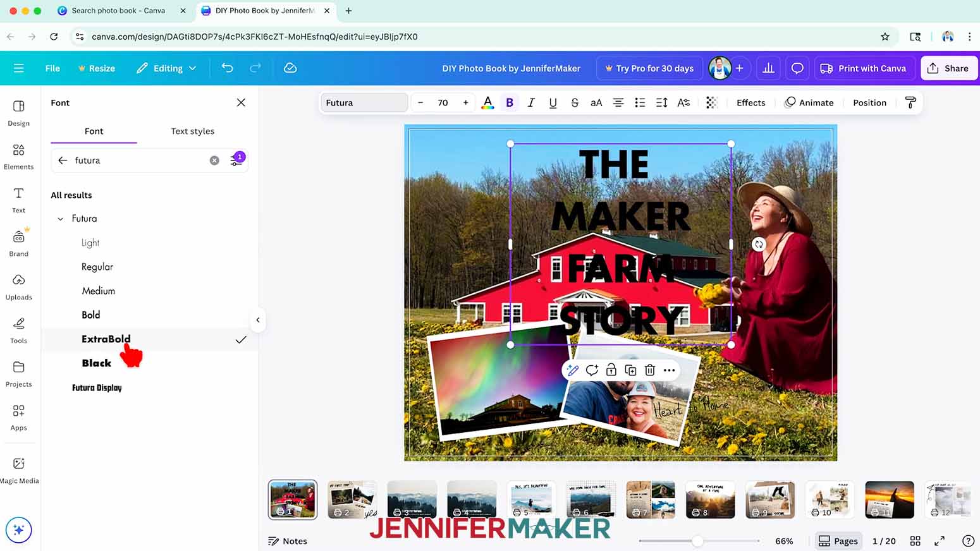Open the analytics chart icon
Viewport: 980px width, 551px height.
point(768,68)
